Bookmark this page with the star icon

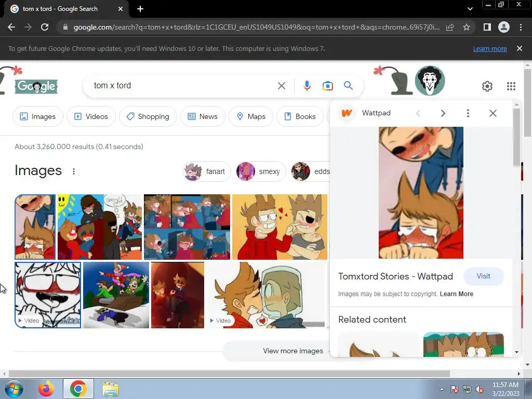(467, 27)
